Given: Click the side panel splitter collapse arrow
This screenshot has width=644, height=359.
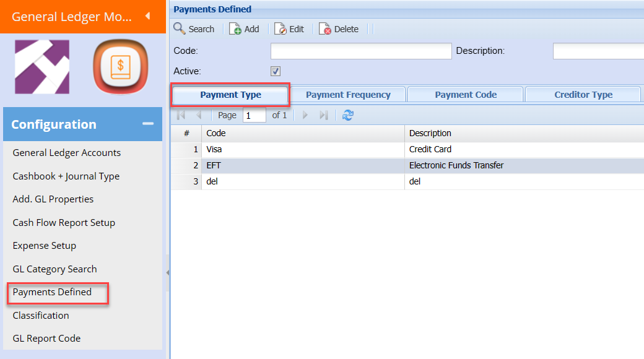Looking at the screenshot, I should click(x=168, y=272).
